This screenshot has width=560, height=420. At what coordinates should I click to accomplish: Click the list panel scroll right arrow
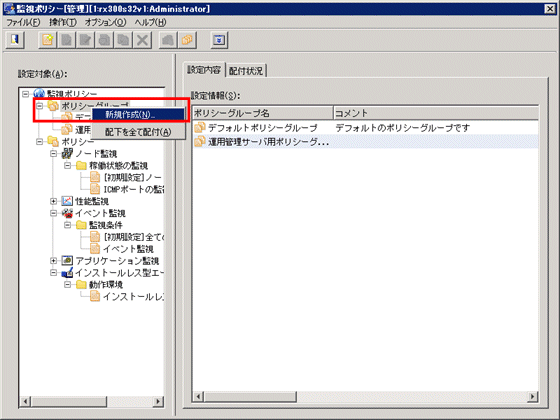coord(533,396)
